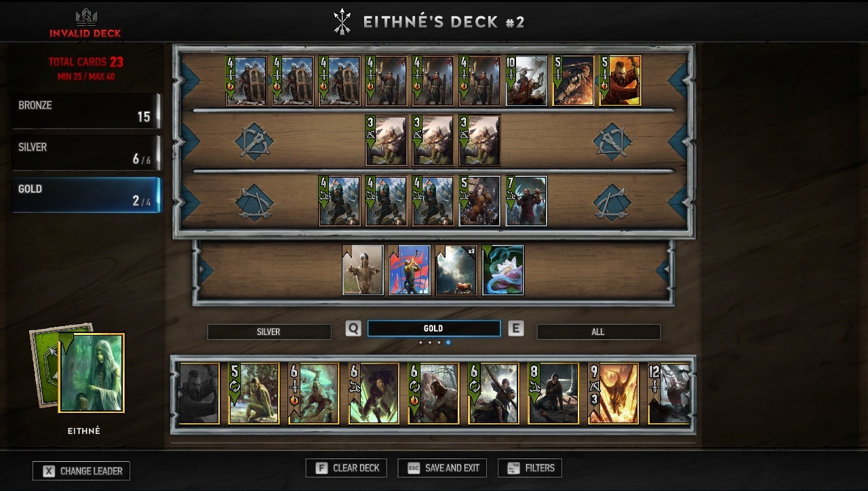The height and width of the screenshot is (491, 868).
Task: Click the left catapult icon in the siege row
Action: [254, 202]
